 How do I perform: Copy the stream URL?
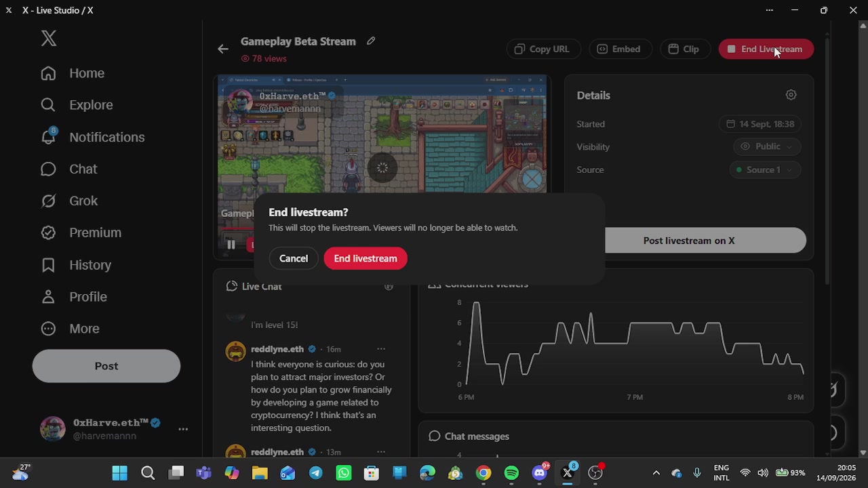click(x=543, y=49)
